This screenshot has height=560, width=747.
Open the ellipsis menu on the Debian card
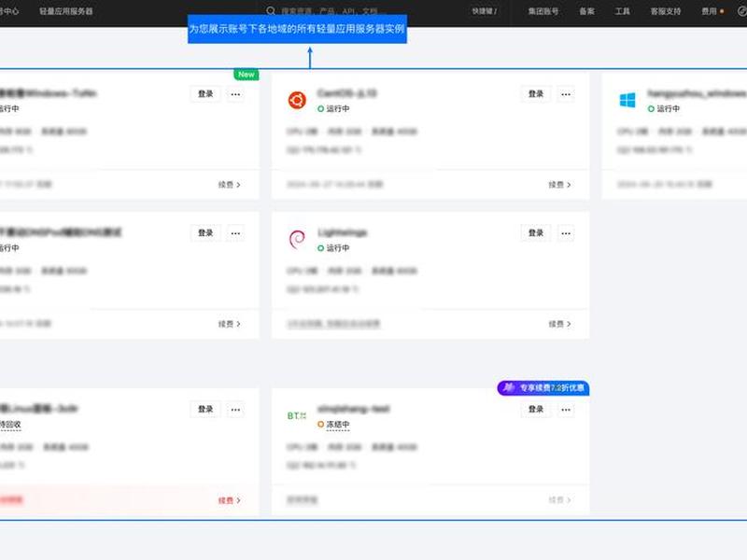tap(566, 232)
